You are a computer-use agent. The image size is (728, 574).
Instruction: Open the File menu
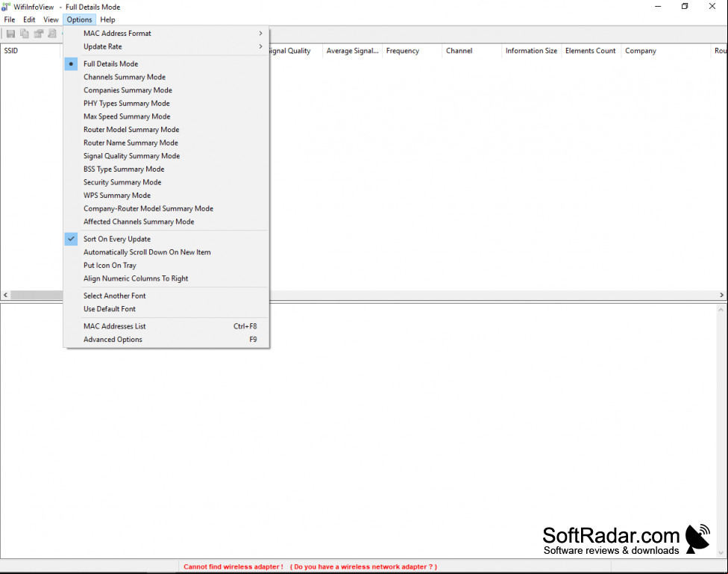(x=9, y=19)
